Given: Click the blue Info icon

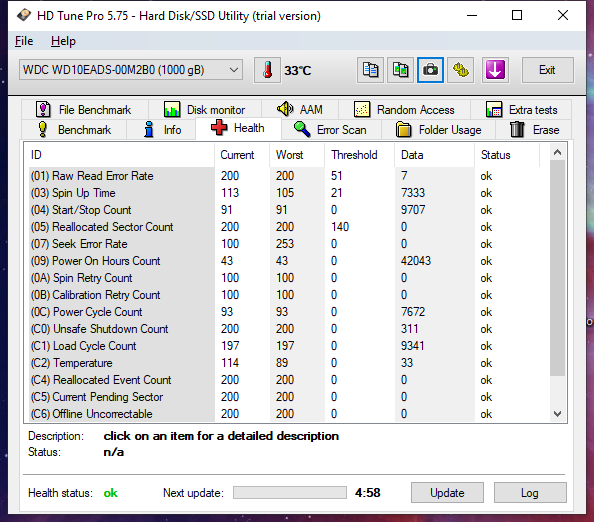Looking at the screenshot, I should pos(149,130).
